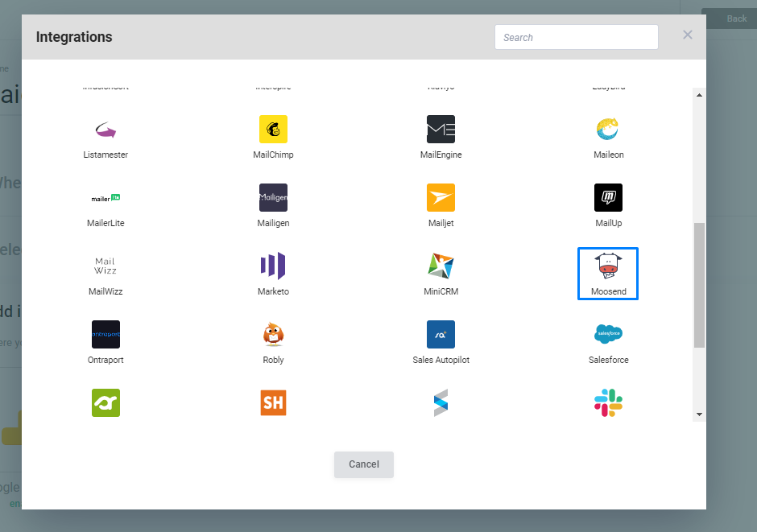Choose the MailChimp monkey icon
Viewport: 757px width, 532px height.
[x=273, y=130]
